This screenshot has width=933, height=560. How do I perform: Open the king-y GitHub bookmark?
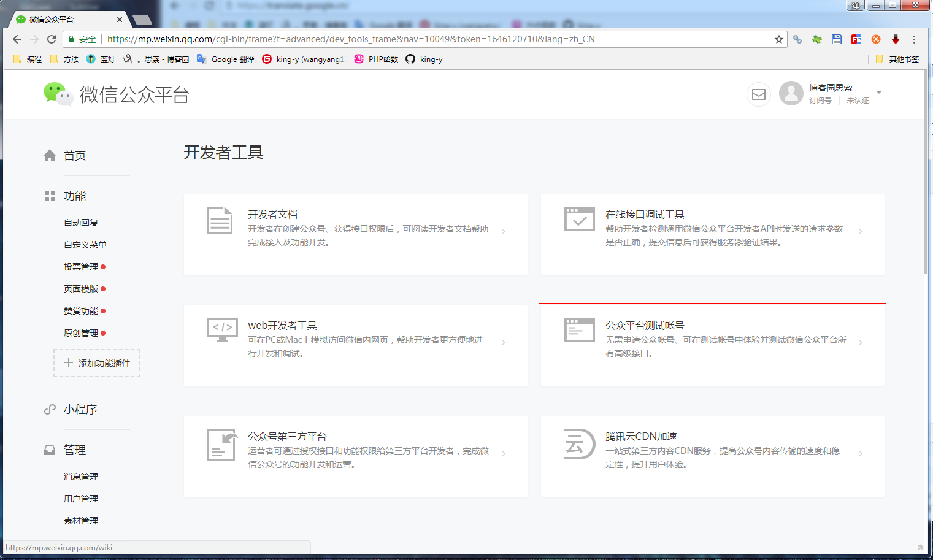point(424,59)
